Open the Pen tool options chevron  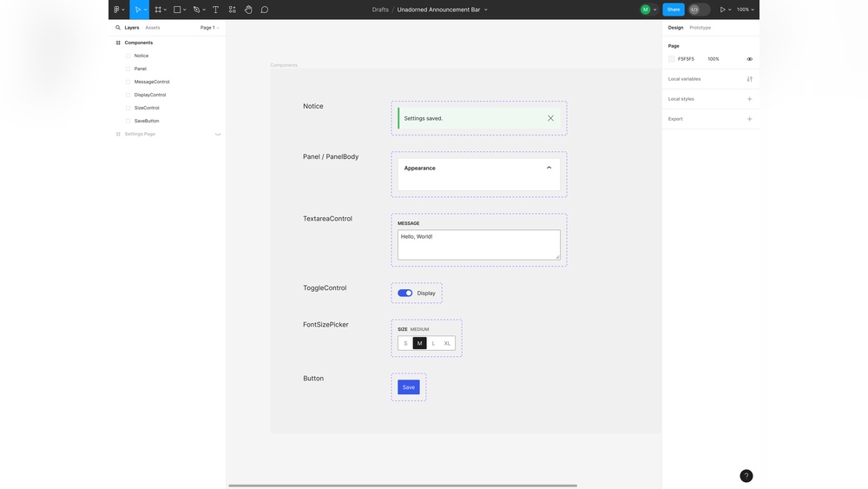[204, 10]
